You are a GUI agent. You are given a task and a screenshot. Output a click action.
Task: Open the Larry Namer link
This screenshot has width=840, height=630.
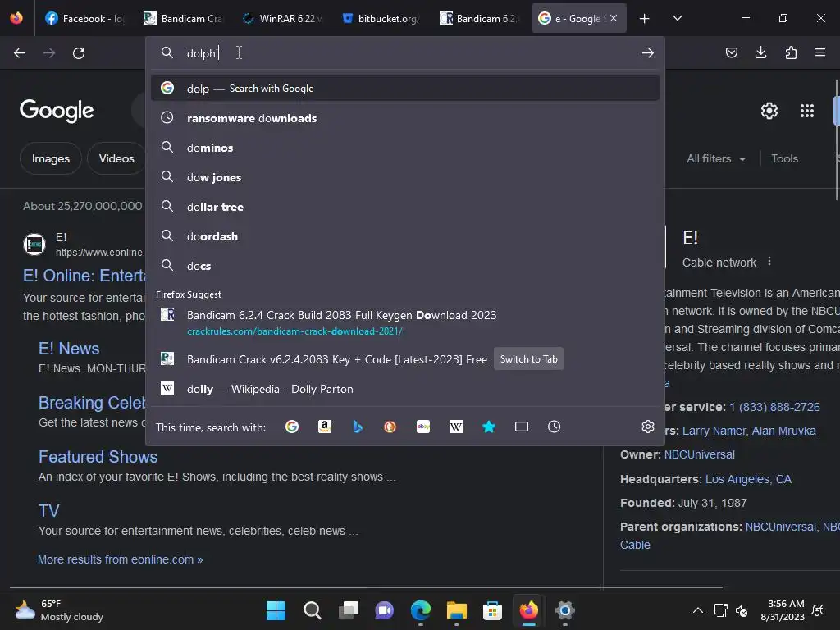click(x=714, y=431)
